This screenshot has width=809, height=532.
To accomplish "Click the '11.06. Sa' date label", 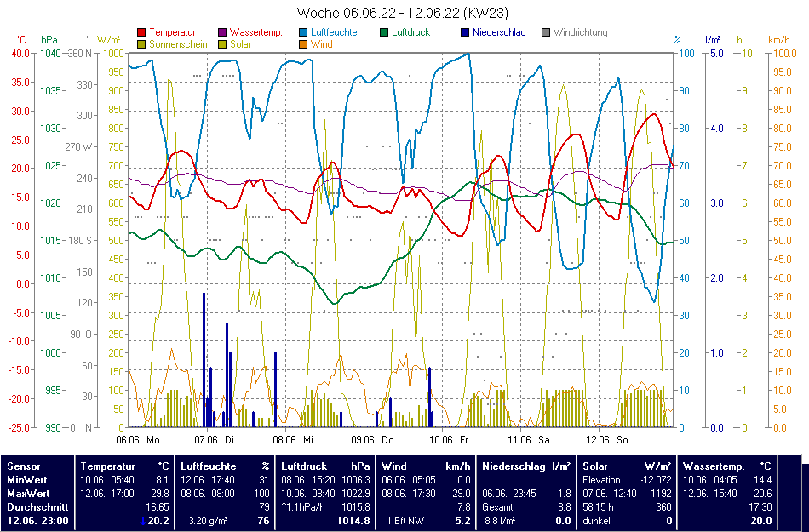I will 529,440.
